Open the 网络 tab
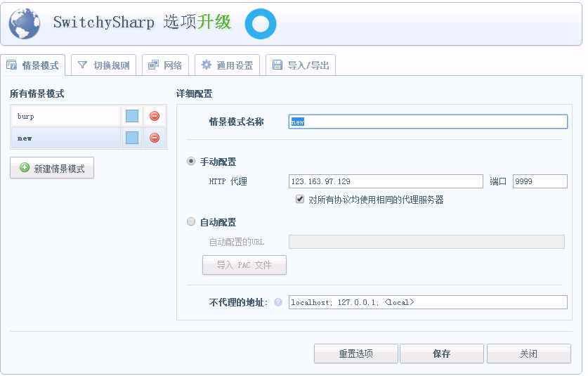Screen dimensions: 588x376 [x=165, y=65]
